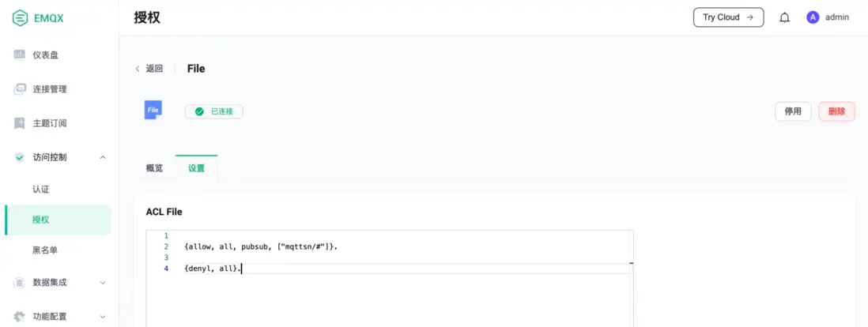Click the data integration (数据集成) icon
The image size is (868, 327).
(20, 282)
